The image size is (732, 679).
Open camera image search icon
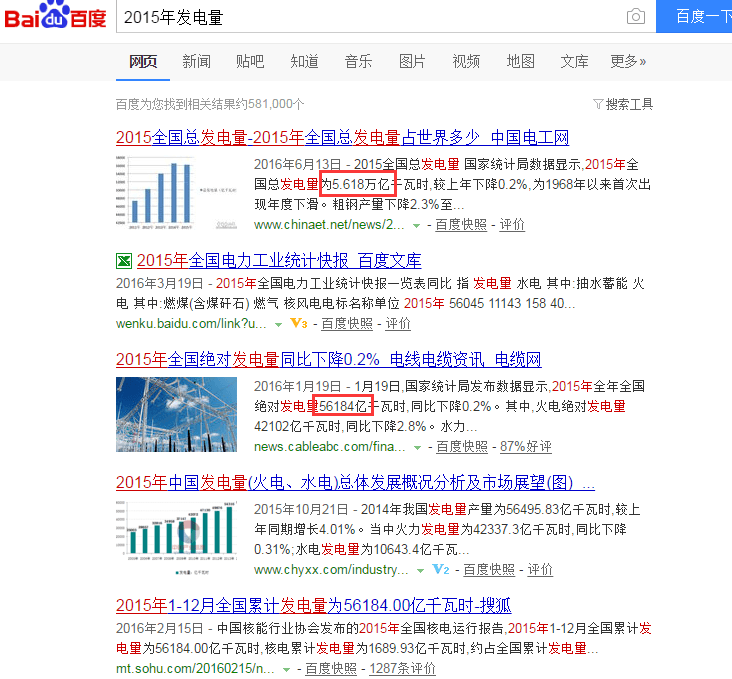(635, 17)
